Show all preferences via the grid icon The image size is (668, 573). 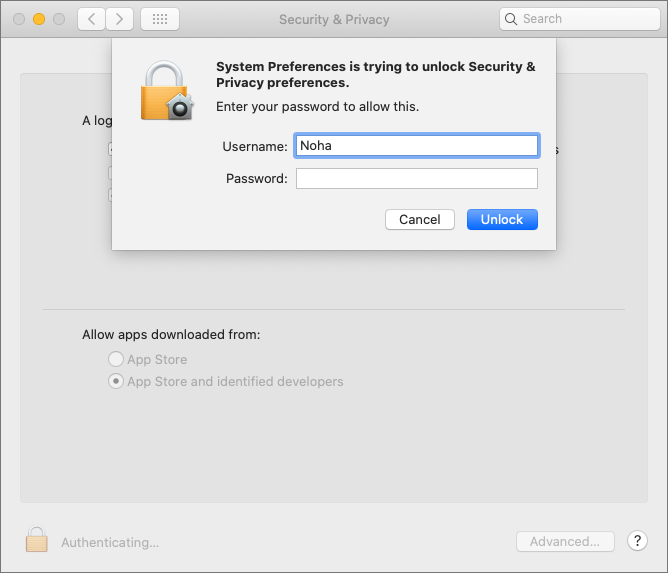pyautogui.click(x=160, y=19)
